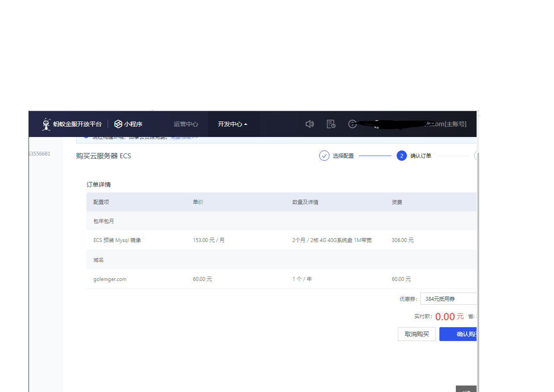Open the 384元抵用券 coupon dropdown
554x392 pixels.
coord(448,299)
